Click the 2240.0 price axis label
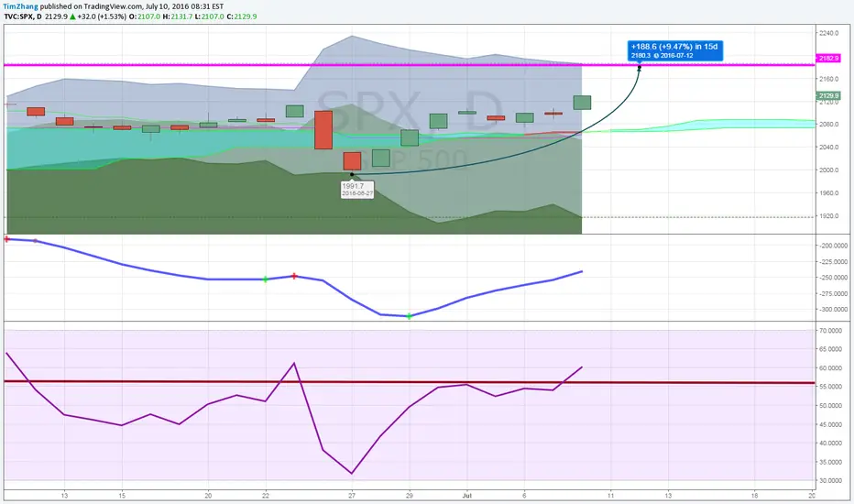Viewport: 854px width, 504px height. tap(828, 33)
